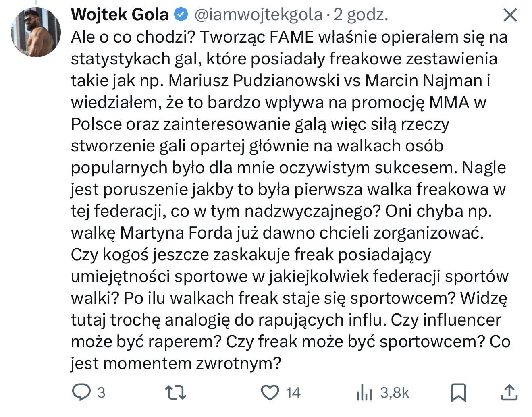Like the tweet with the heart icon
The width and height of the screenshot is (532, 417).
pos(270,392)
